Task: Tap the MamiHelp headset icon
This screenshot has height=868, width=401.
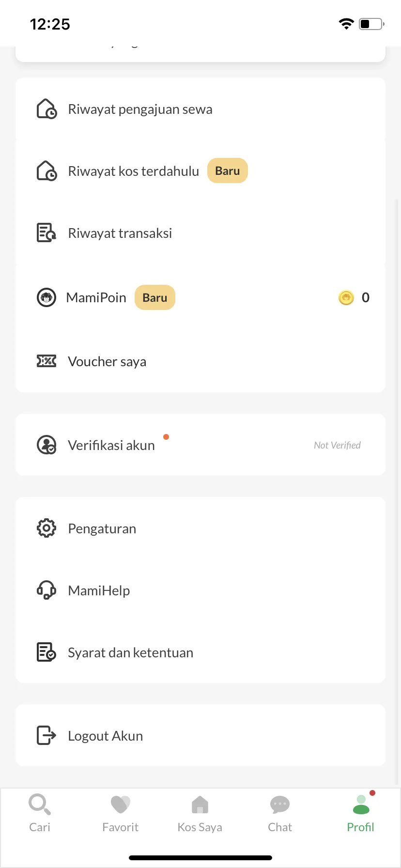Action: 46,590
